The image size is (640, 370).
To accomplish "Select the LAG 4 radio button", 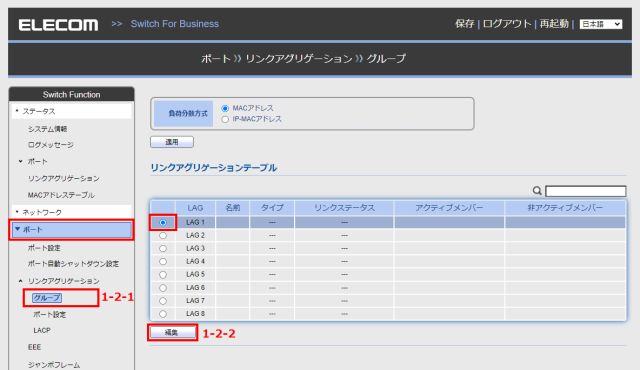I will click(163, 261).
